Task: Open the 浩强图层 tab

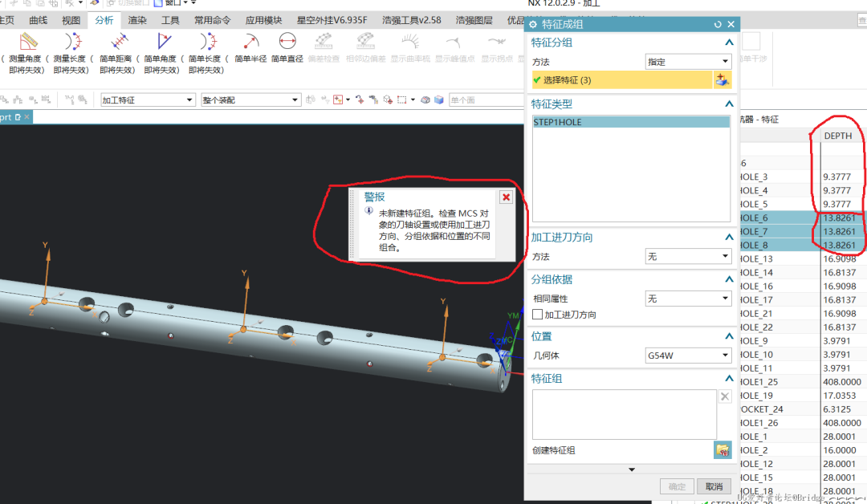Action: [474, 20]
